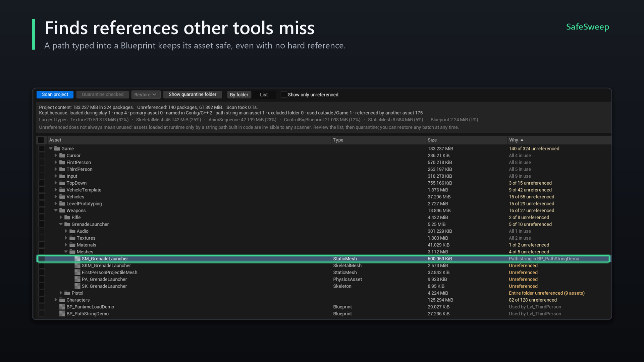The image size is (644, 362).
Task: Toggle Show only unreferenced checkbox
Action: point(284,95)
